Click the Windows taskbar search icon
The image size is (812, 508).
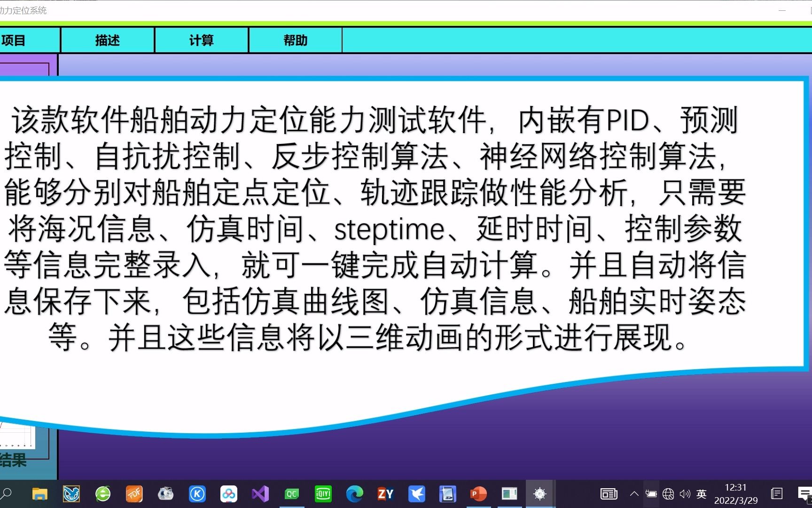pyautogui.click(x=7, y=494)
